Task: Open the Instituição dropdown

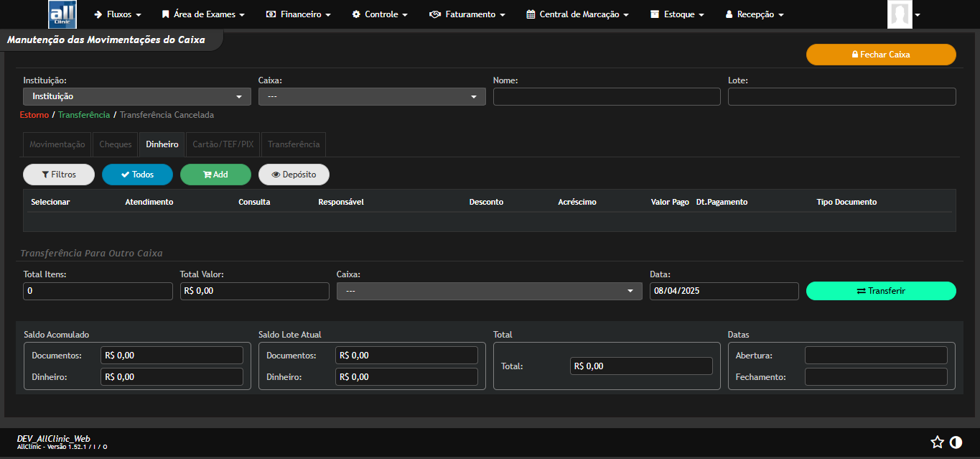Action: 136,96
